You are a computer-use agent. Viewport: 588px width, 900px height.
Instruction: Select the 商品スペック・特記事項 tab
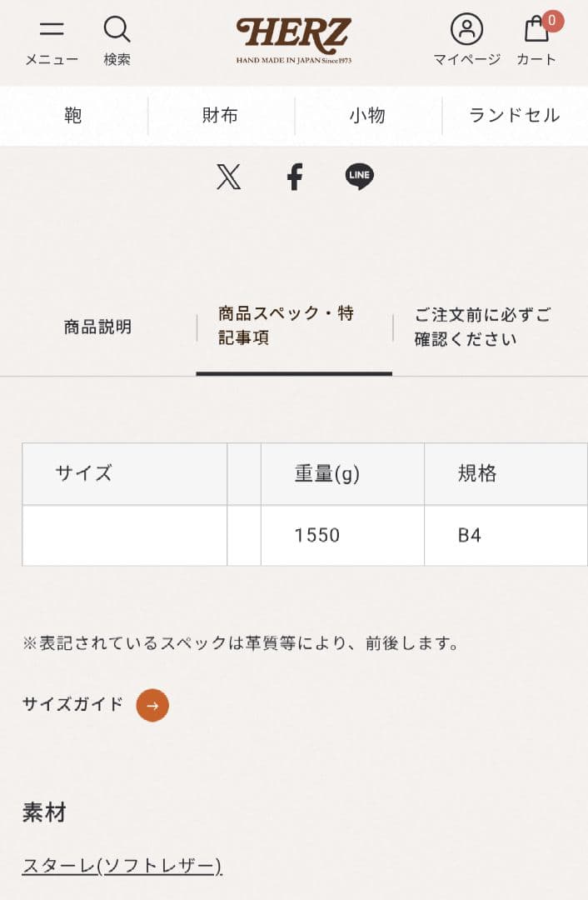(x=287, y=327)
